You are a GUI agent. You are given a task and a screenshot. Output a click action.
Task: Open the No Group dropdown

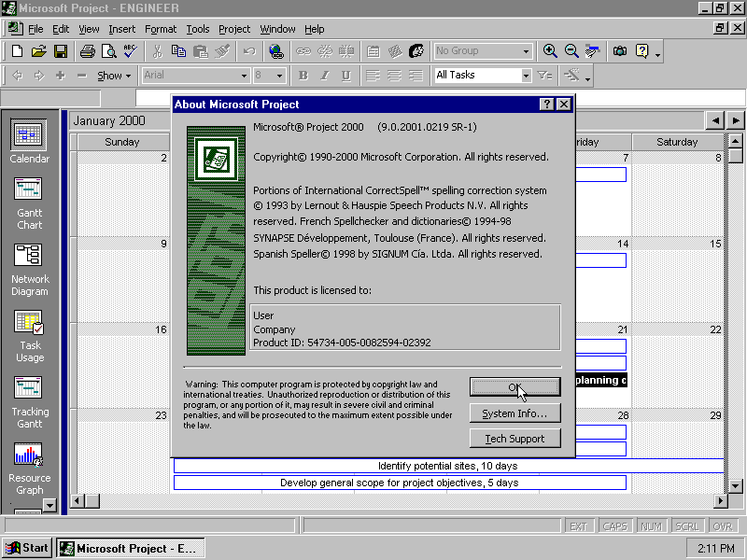coord(526,51)
